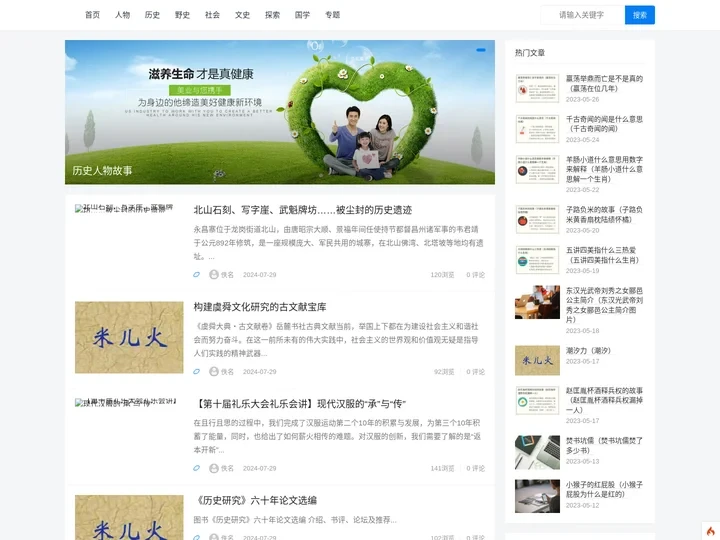Screen dimensions: 720x540
Task: Click the blue carousel indicator on banner
Action: (x=481, y=50)
